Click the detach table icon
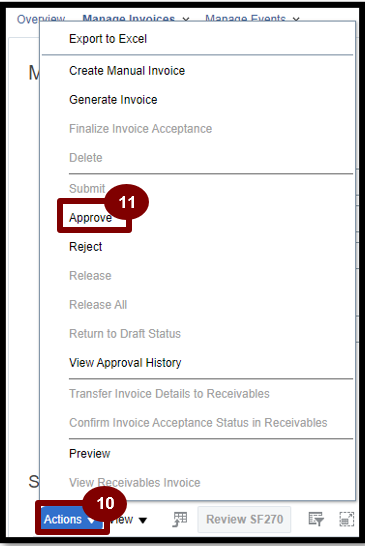Image resolution: width=365 pixels, height=546 pixels. [x=347, y=519]
